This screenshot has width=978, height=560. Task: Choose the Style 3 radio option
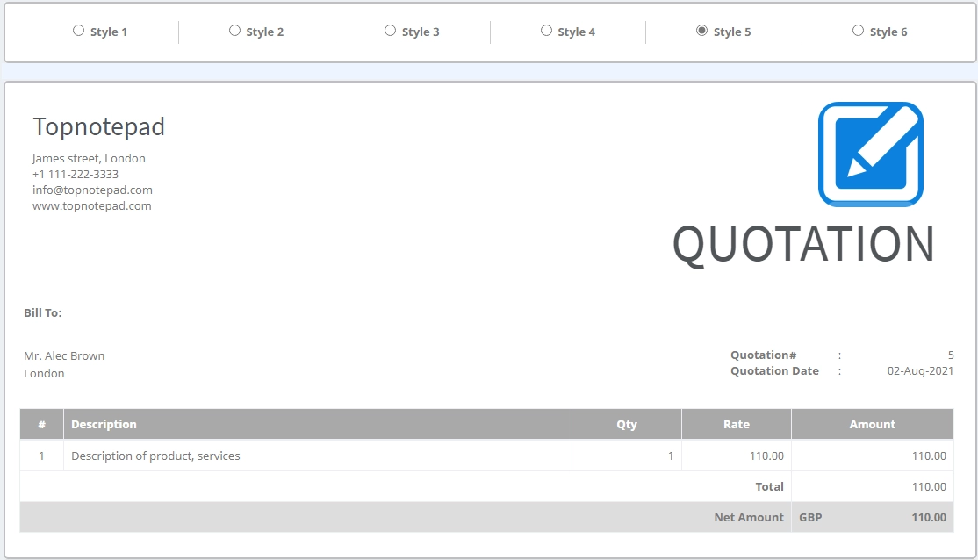[x=391, y=31]
